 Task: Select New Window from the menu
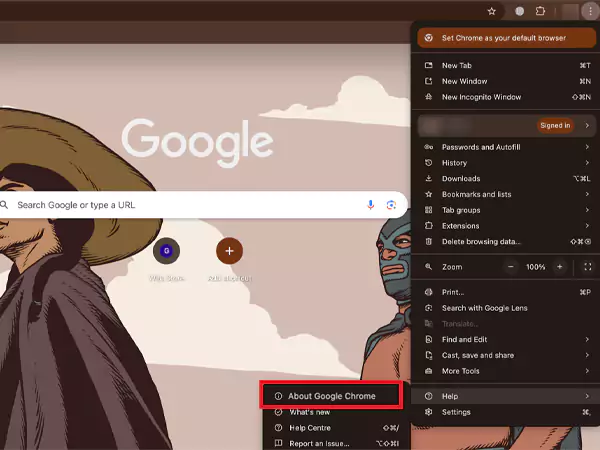point(506,81)
